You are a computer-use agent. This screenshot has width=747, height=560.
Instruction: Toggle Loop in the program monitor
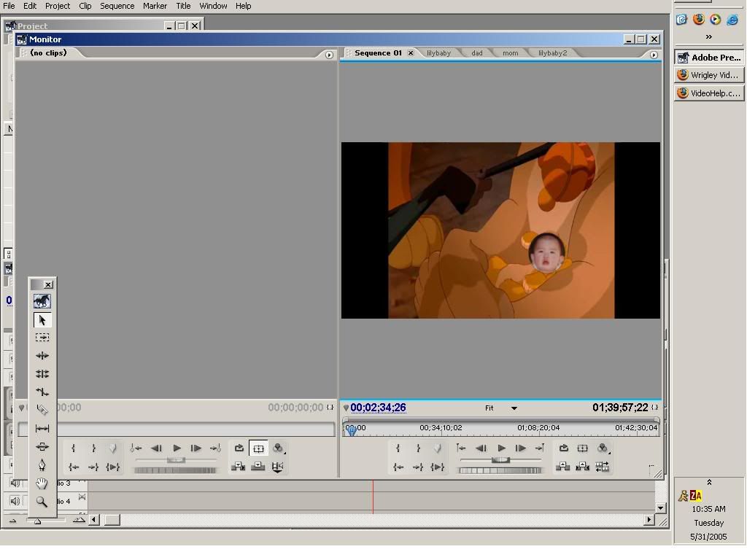tap(564, 448)
